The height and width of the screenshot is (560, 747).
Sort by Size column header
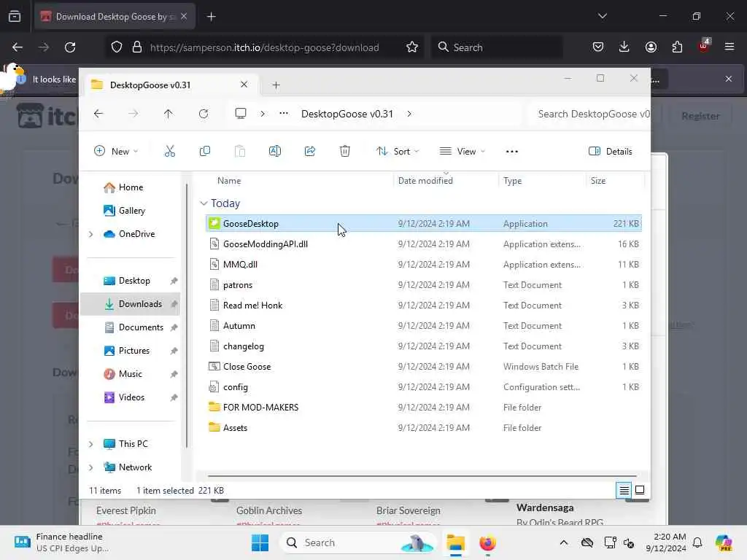tap(598, 181)
